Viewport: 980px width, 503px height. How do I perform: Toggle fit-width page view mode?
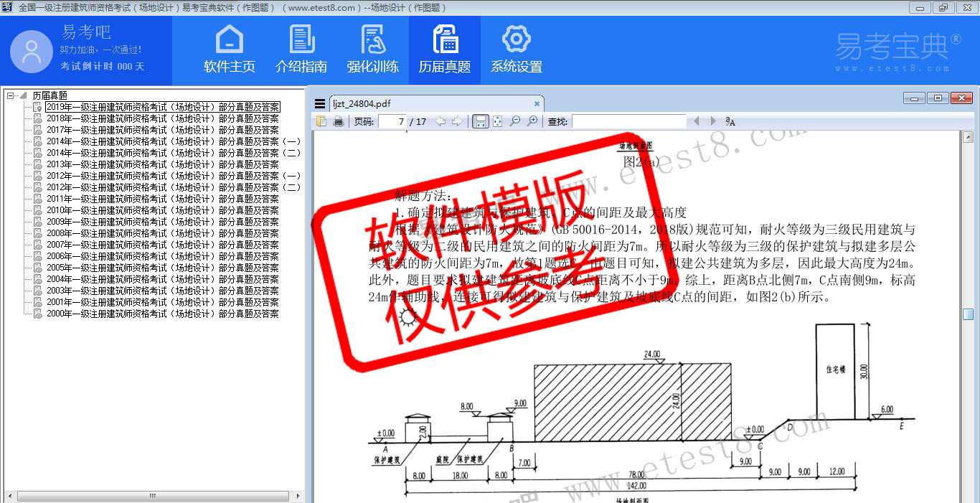(481, 122)
